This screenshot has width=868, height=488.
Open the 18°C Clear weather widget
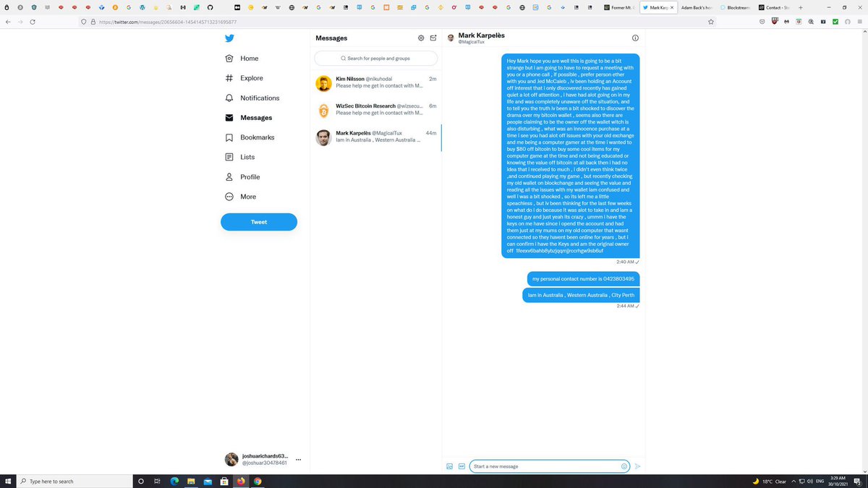click(769, 481)
